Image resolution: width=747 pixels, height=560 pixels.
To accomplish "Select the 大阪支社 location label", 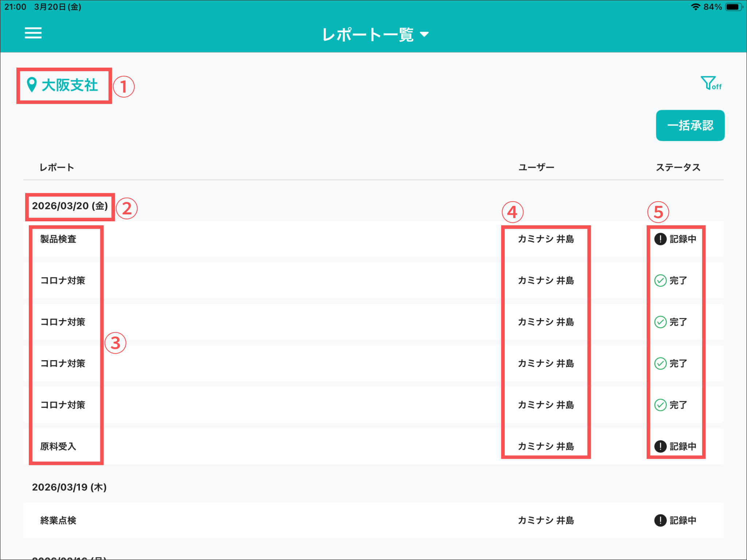I will [70, 85].
